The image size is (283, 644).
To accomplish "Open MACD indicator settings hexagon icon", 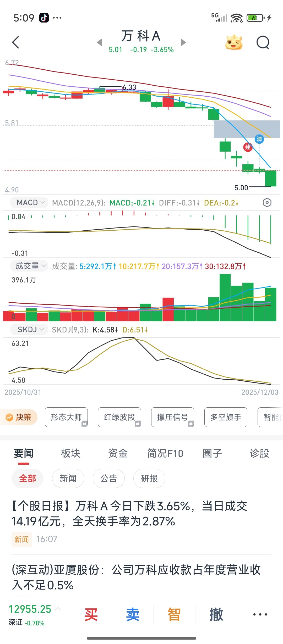I will [267, 203].
